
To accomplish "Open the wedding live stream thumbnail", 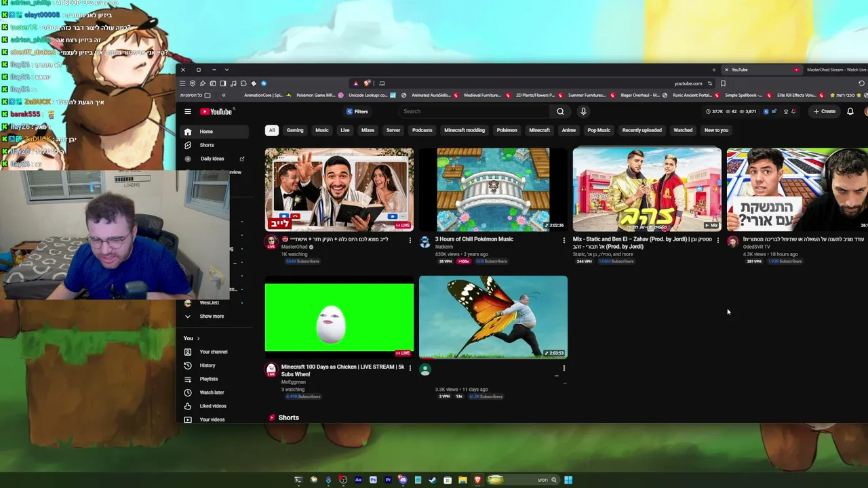I will (x=339, y=190).
